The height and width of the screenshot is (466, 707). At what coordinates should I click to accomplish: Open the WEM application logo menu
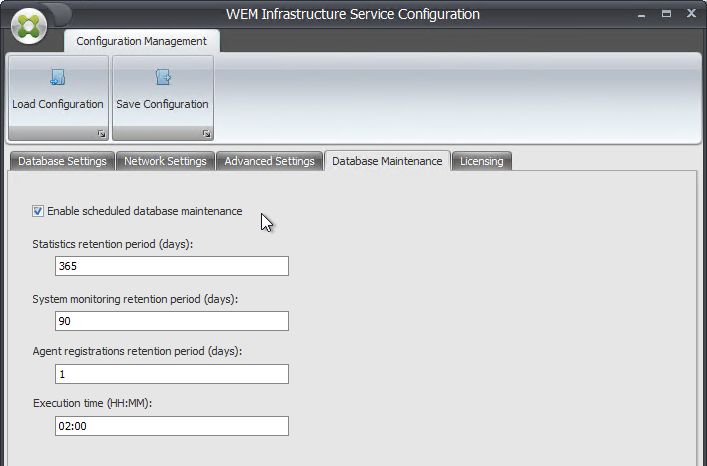[x=29, y=27]
